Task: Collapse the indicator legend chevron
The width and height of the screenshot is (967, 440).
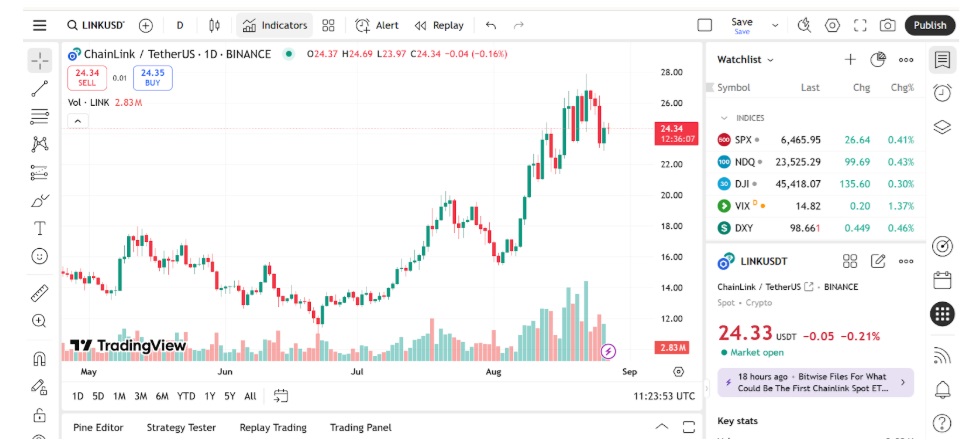Action: coord(78,122)
